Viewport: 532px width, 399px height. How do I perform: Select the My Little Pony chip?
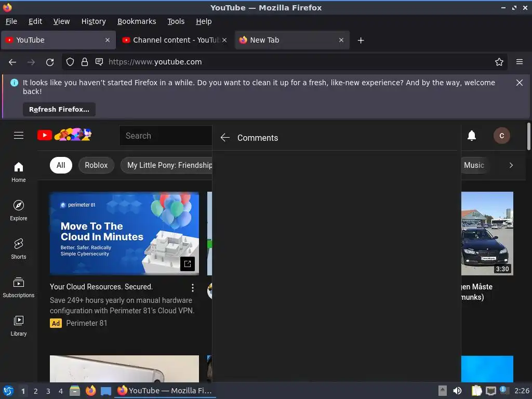[x=166, y=165]
